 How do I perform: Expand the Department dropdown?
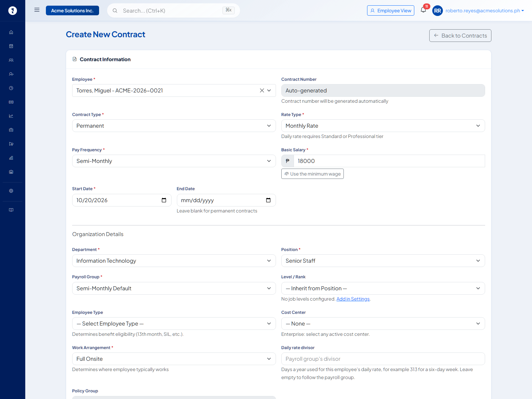pyautogui.click(x=174, y=261)
